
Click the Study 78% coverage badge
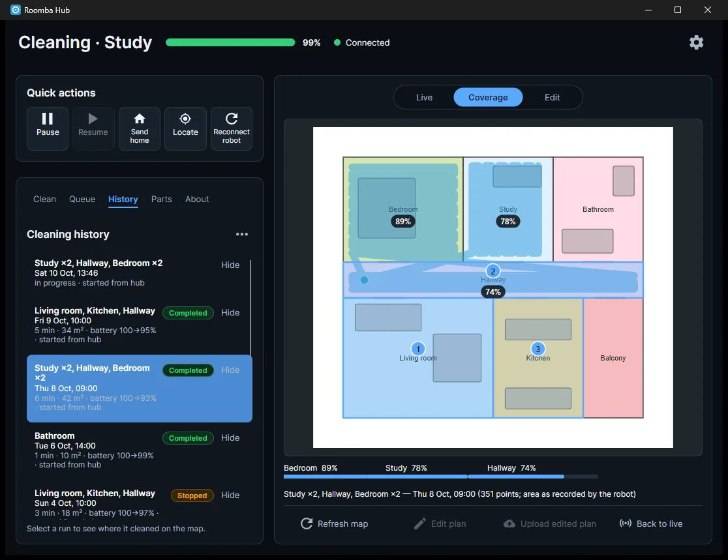click(x=508, y=221)
